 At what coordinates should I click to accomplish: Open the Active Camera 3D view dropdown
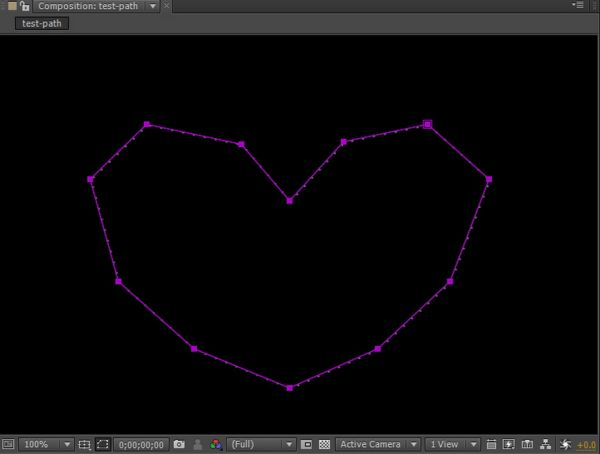(x=377, y=444)
